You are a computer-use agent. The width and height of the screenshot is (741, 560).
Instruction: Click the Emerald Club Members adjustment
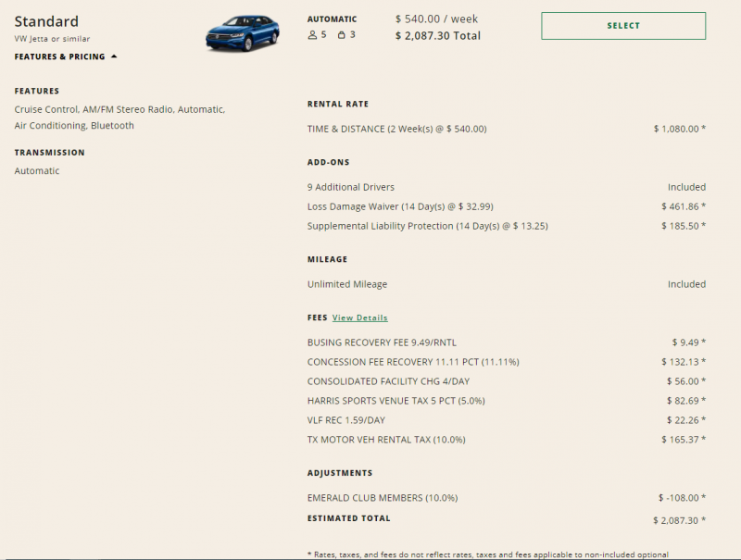[383, 498]
